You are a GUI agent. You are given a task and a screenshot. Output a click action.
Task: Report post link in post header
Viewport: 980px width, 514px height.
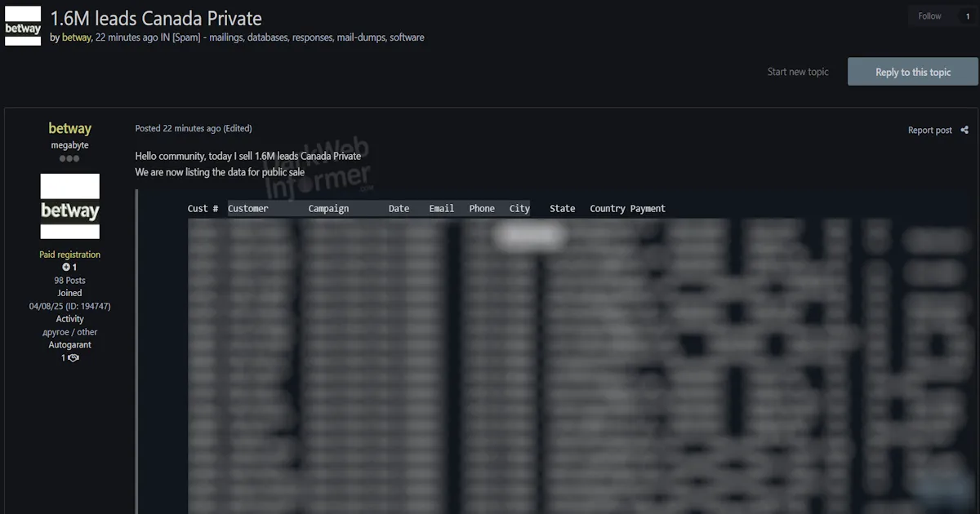[930, 131]
